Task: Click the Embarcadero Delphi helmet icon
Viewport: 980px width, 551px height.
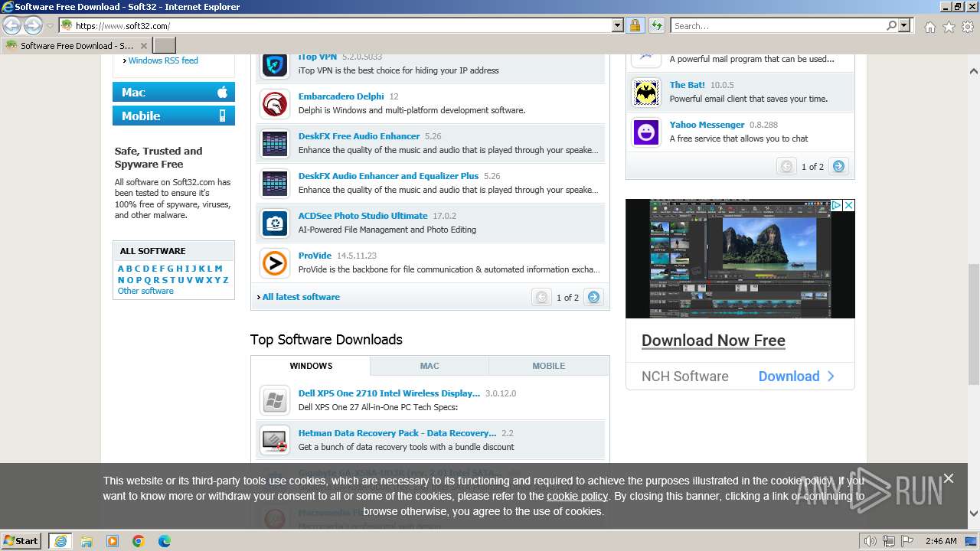Action: point(274,103)
